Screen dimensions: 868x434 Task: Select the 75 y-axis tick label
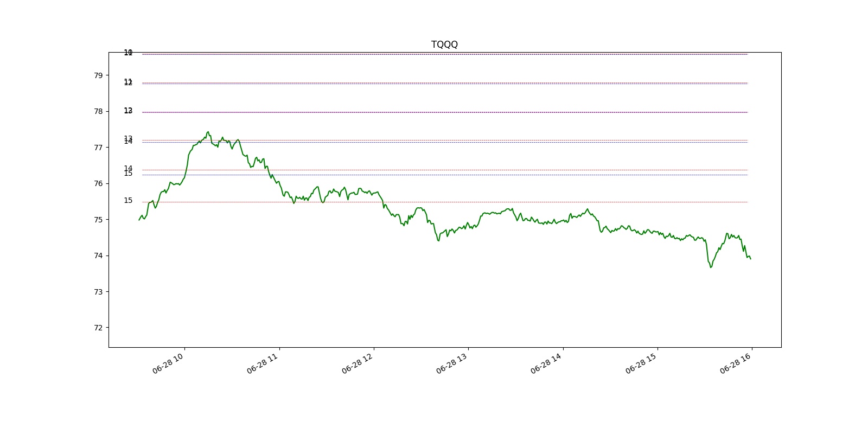[x=98, y=220]
